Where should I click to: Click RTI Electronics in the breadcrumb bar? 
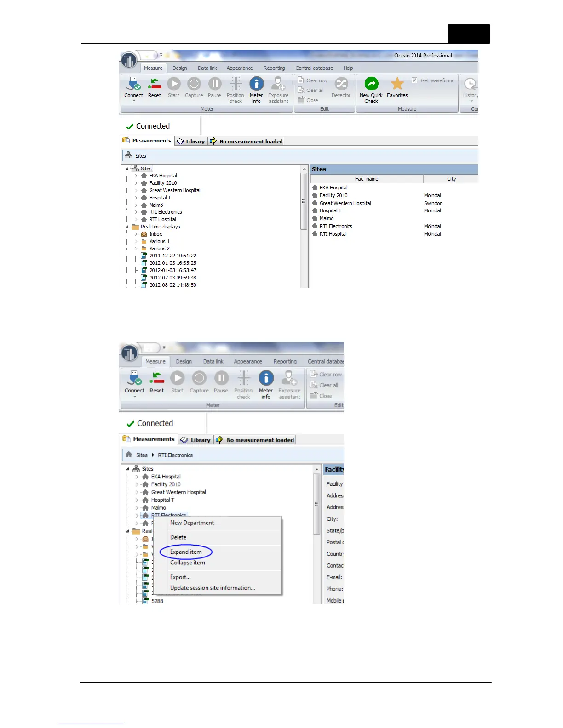pos(175,455)
